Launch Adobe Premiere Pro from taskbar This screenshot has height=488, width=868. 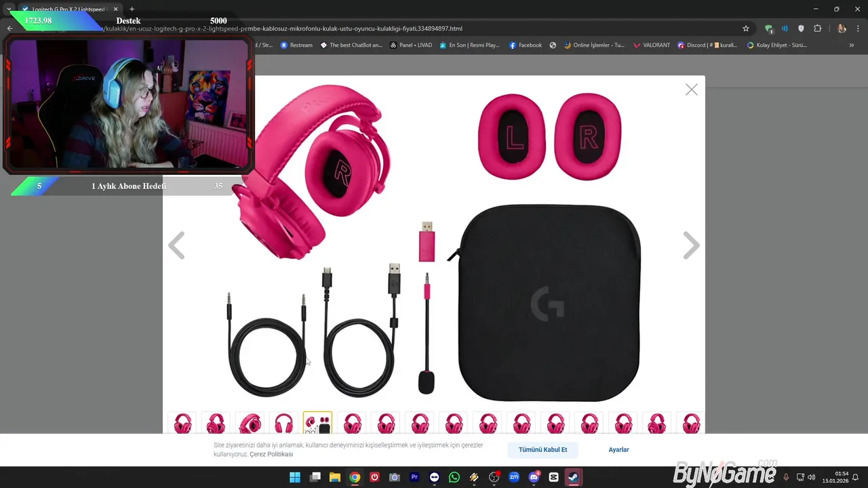414,477
